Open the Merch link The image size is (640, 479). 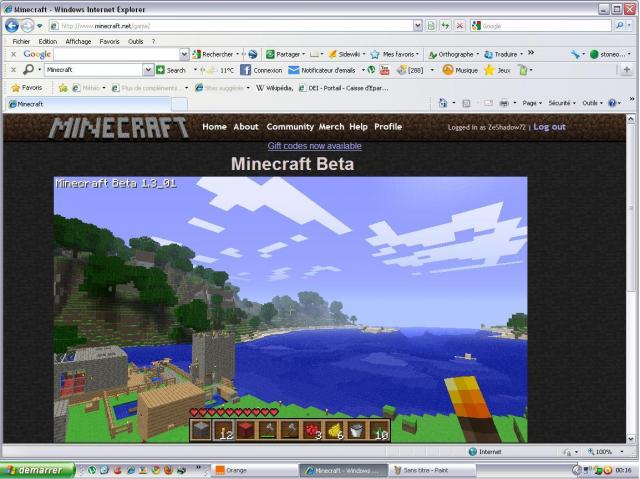pyautogui.click(x=331, y=127)
